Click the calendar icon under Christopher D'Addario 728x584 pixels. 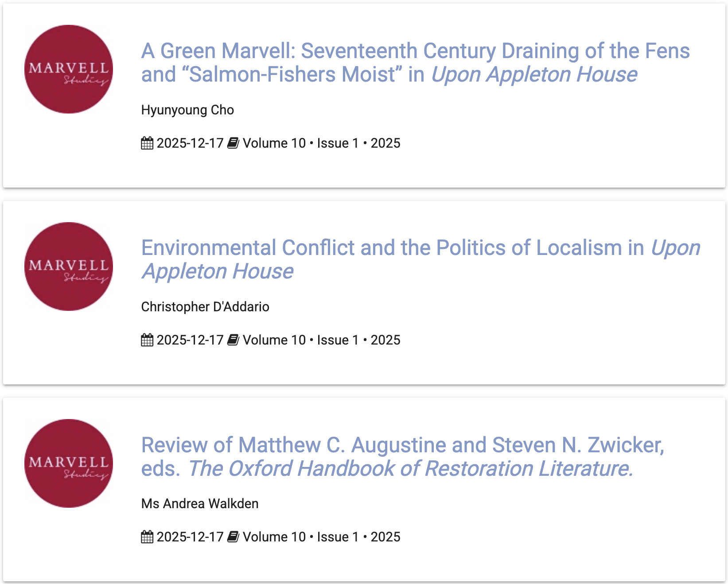147,340
